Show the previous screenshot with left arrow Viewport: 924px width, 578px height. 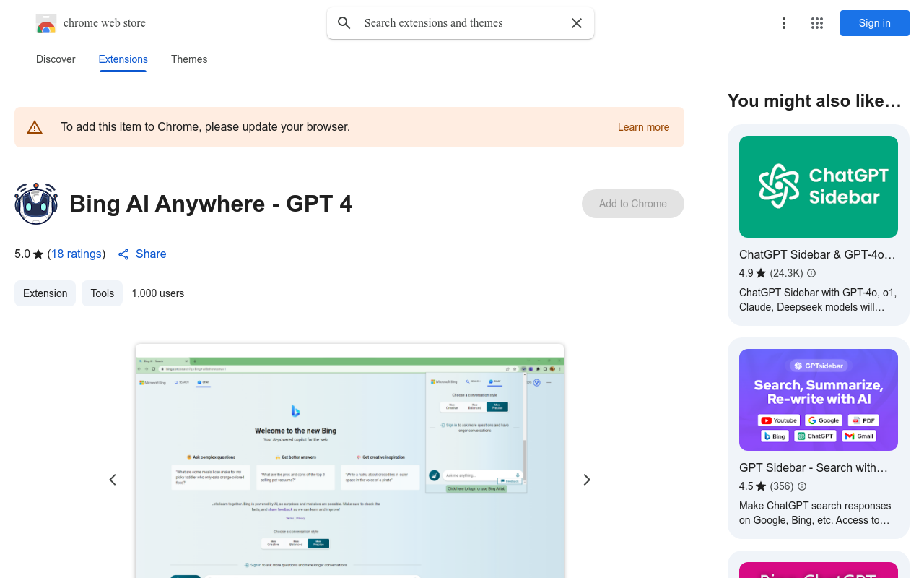[x=113, y=480]
